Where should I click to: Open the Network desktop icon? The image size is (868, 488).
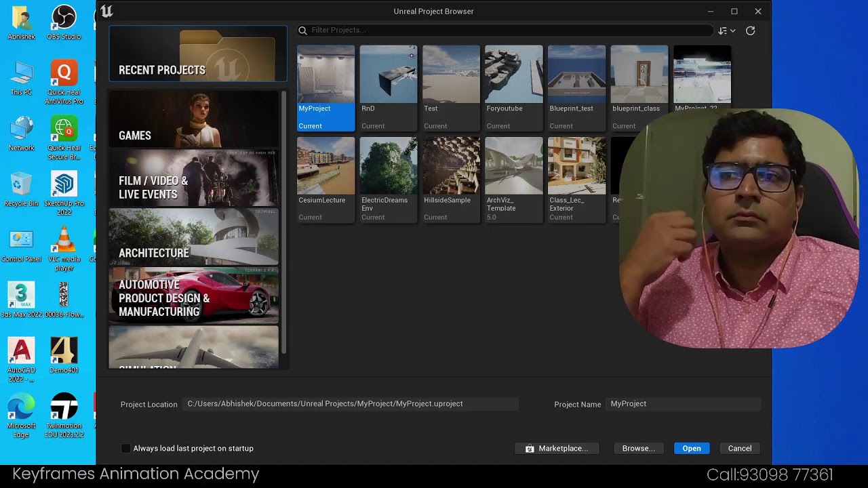pos(21,134)
